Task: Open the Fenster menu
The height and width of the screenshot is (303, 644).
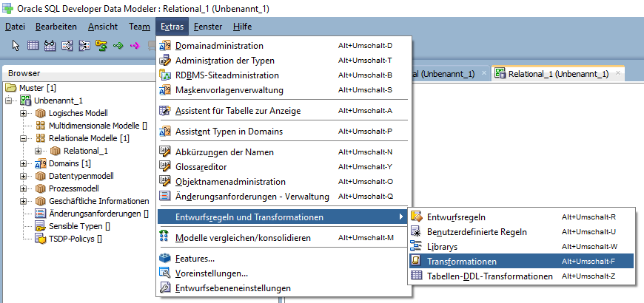Action: [208, 27]
